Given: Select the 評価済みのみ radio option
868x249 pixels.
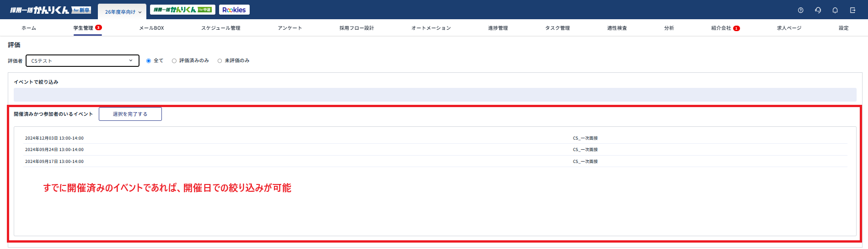Looking at the screenshot, I should (x=174, y=61).
